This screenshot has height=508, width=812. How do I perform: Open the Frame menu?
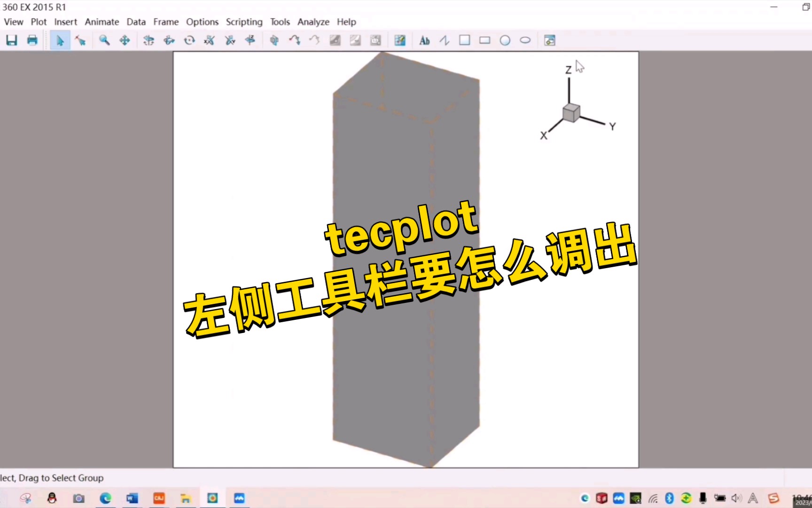[x=166, y=22]
